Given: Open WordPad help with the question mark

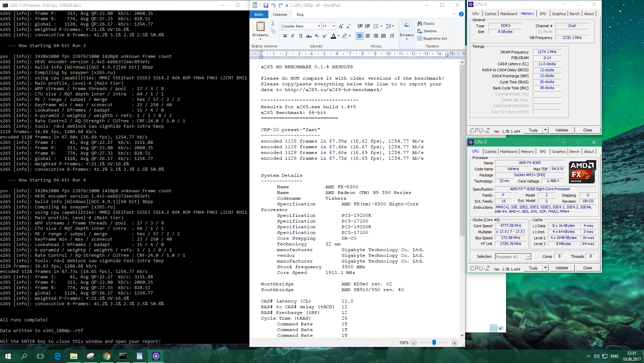Looking at the screenshot, I should (461, 14).
